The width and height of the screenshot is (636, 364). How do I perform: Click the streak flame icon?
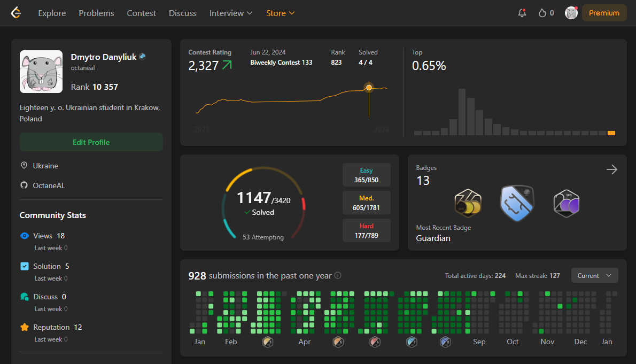542,13
